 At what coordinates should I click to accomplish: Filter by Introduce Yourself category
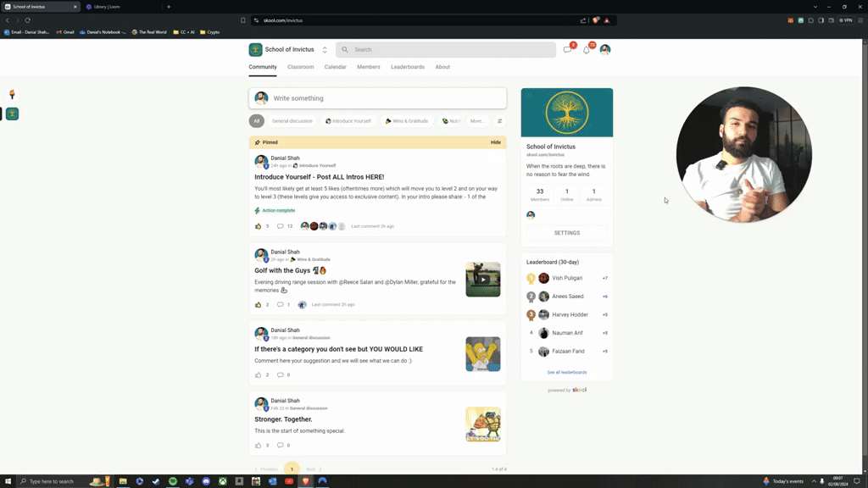(x=348, y=121)
